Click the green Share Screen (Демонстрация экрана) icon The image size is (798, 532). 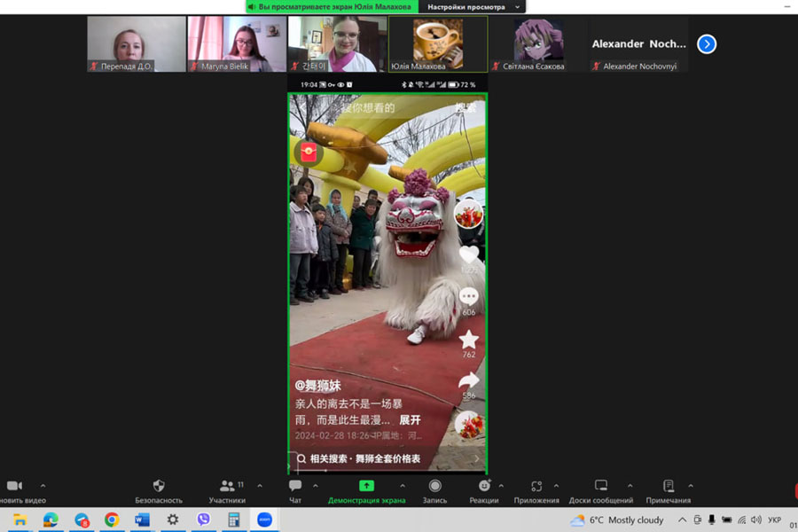tap(366, 486)
